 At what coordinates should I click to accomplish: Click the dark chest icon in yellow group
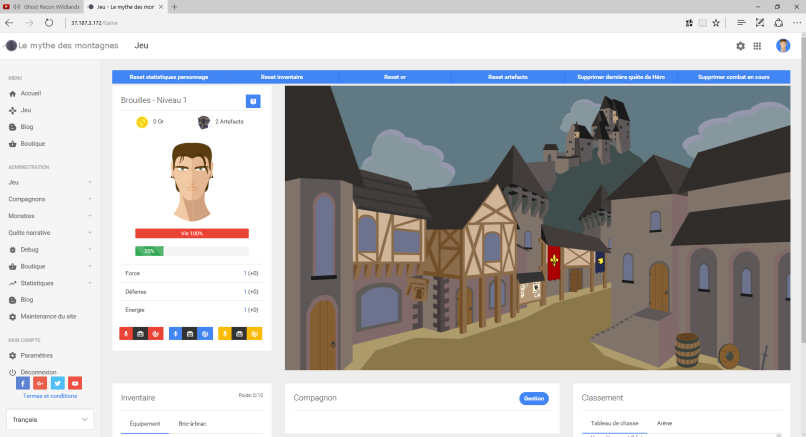239,334
